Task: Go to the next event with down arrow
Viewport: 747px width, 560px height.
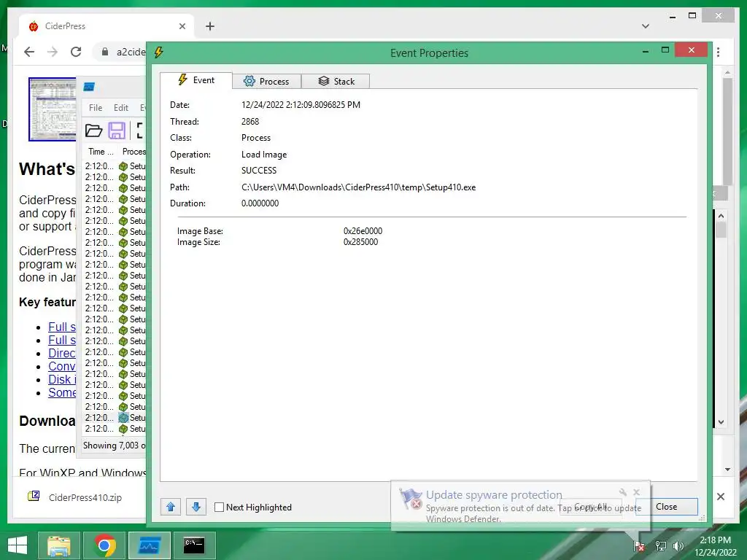Action: pos(196,507)
